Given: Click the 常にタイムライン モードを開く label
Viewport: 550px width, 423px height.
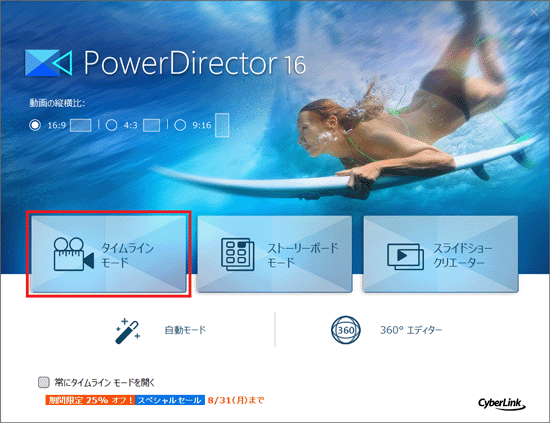Looking at the screenshot, I should coord(105,382).
